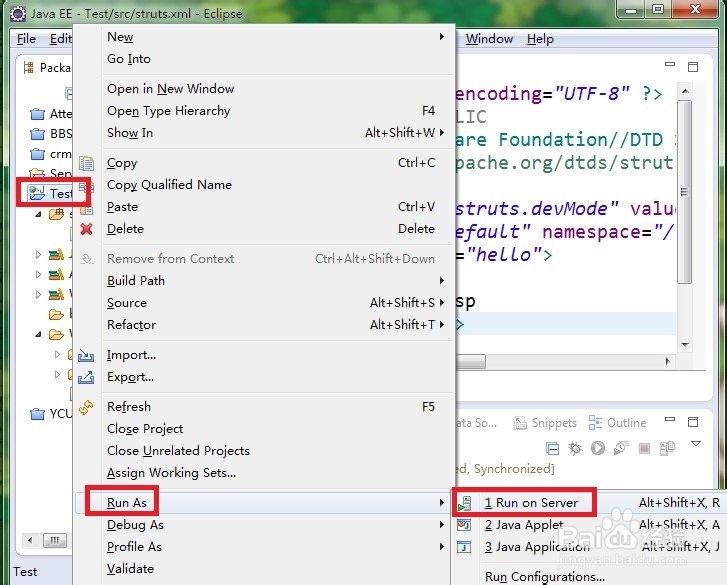Screen dimensions: 727x585
Task: Click the Export icon in context menu
Action: coord(86,377)
